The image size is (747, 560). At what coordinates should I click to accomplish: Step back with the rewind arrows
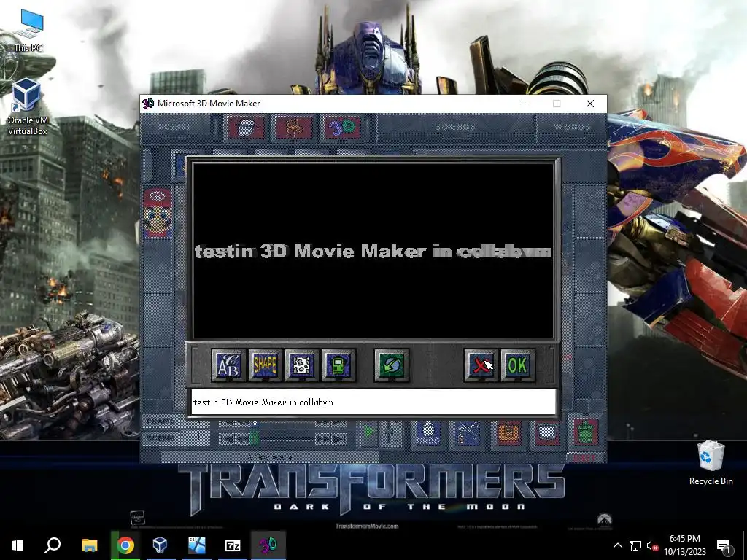(x=242, y=439)
